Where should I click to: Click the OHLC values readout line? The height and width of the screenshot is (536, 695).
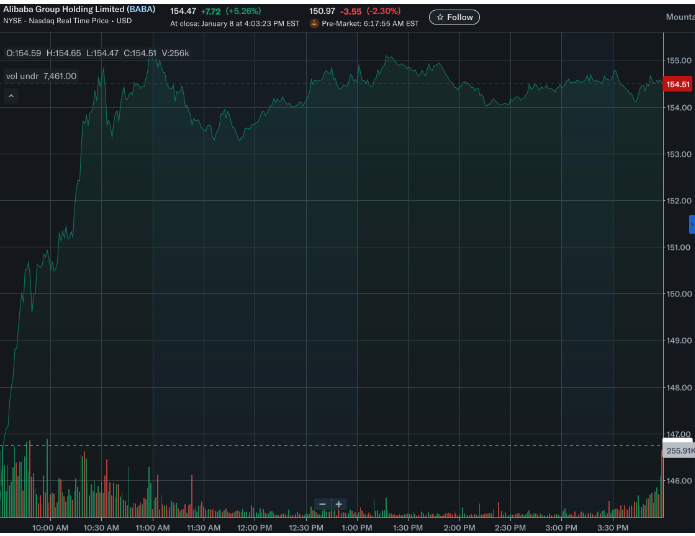tap(81, 53)
